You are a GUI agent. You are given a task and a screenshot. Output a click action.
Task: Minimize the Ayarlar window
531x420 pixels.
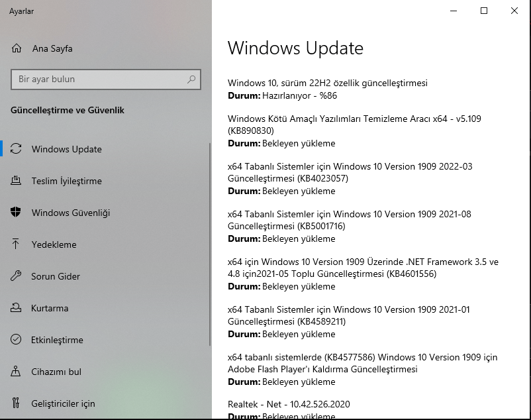(454, 11)
